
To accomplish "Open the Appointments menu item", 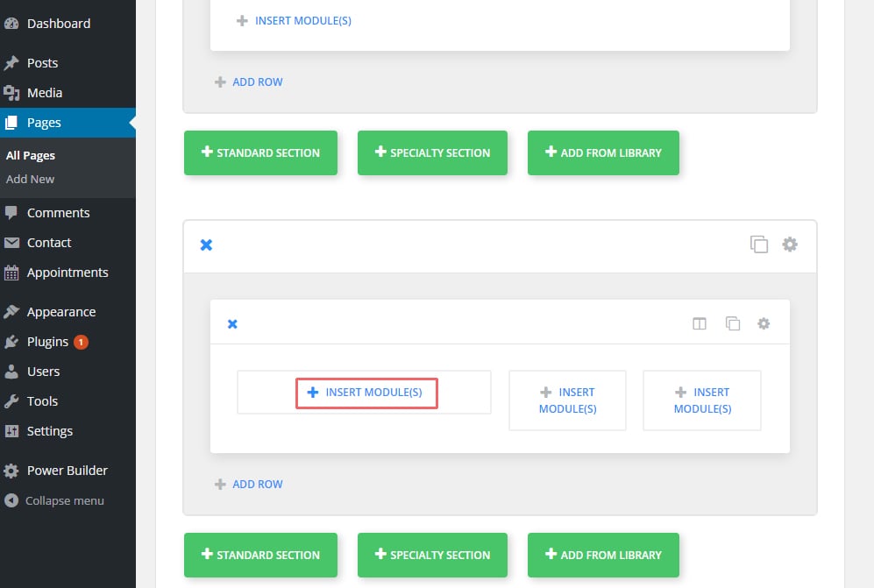I will (68, 273).
